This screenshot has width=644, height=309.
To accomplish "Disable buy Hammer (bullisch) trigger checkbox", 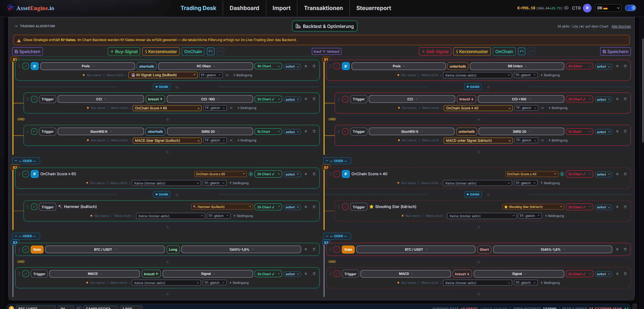I will pos(34,207).
